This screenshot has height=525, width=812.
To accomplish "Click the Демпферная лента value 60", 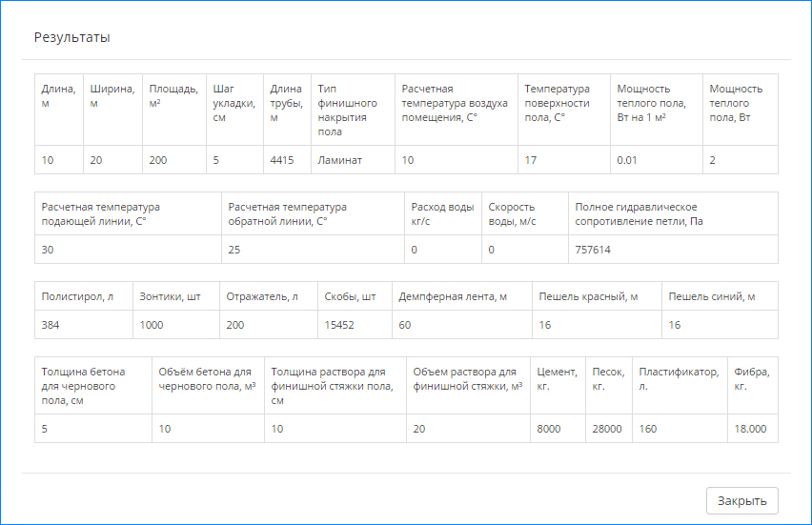I will coord(405,325).
